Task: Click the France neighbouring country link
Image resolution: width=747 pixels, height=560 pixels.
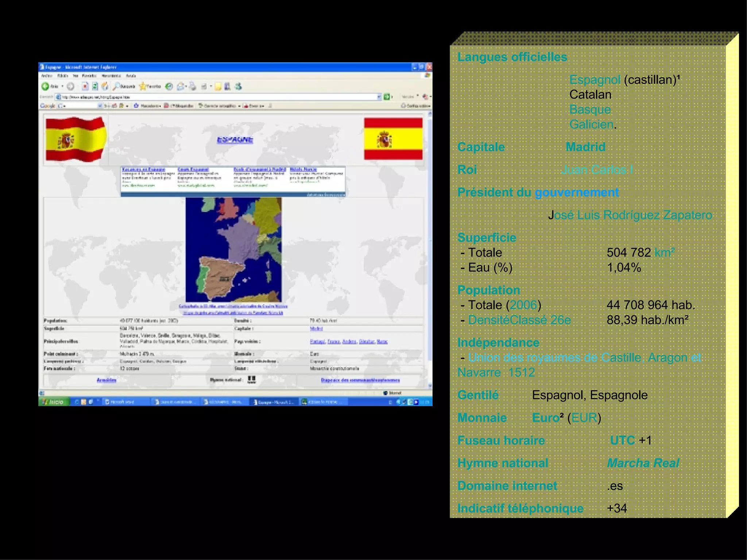Action: (333, 341)
